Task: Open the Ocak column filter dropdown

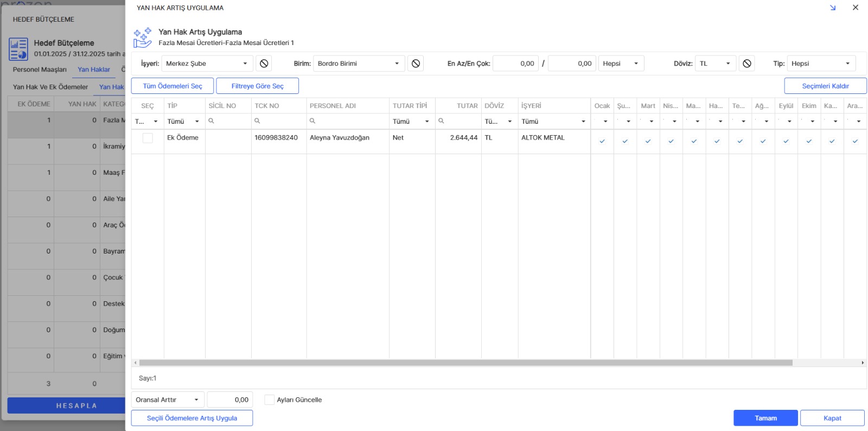Action: (x=602, y=122)
